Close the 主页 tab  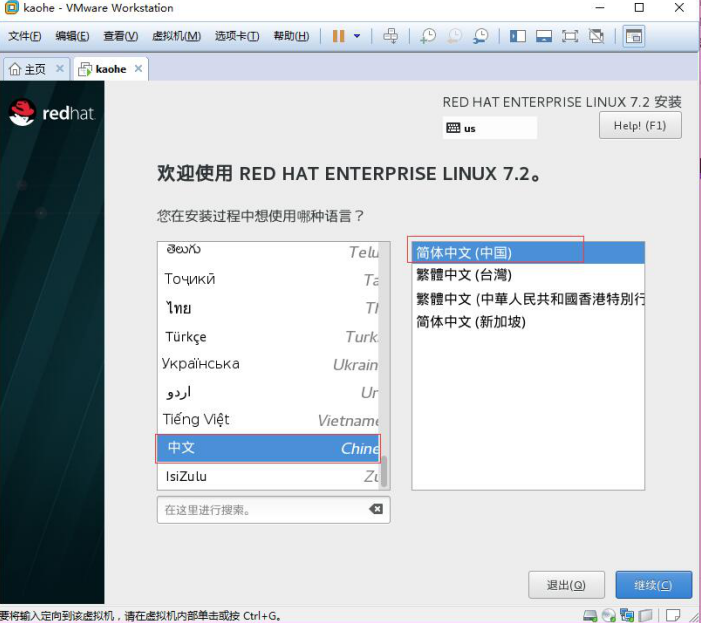coord(59,69)
